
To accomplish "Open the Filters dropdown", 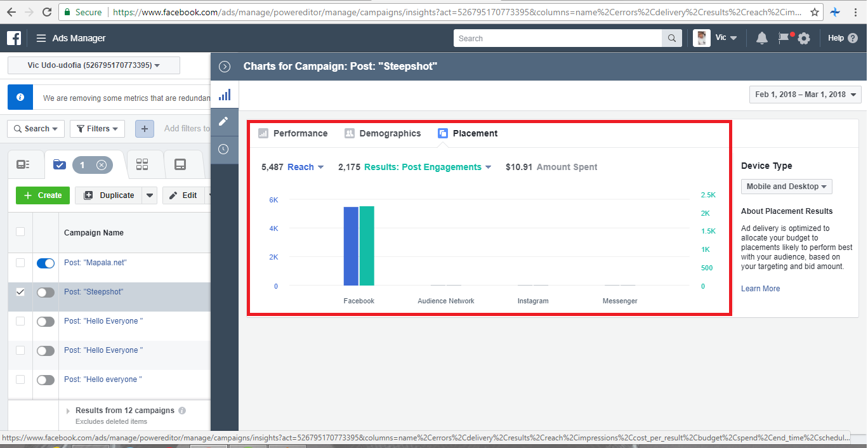I will (x=97, y=129).
